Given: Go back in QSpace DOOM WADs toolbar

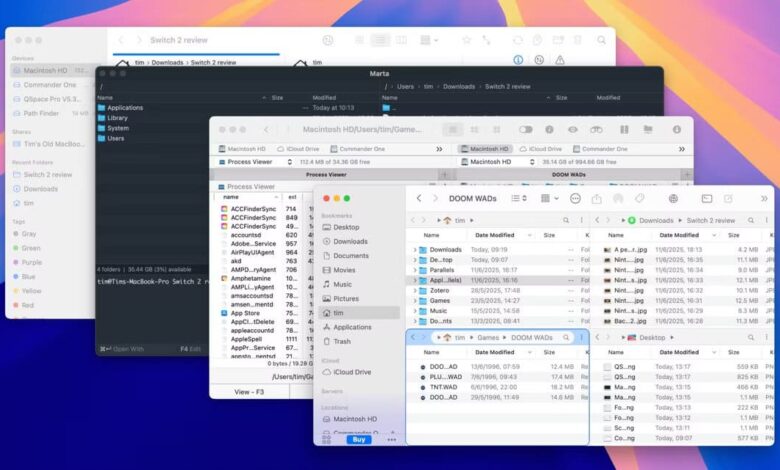Looking at the screenshot, I should (x=419, y=198).
